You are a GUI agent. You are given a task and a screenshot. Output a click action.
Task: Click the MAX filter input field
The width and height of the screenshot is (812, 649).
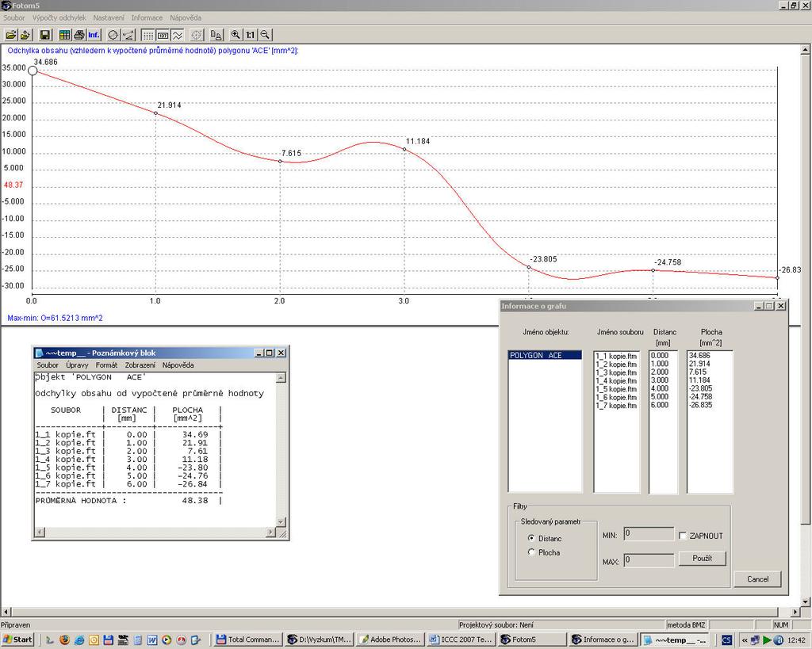pyautogui.click(x=649, y=560)
